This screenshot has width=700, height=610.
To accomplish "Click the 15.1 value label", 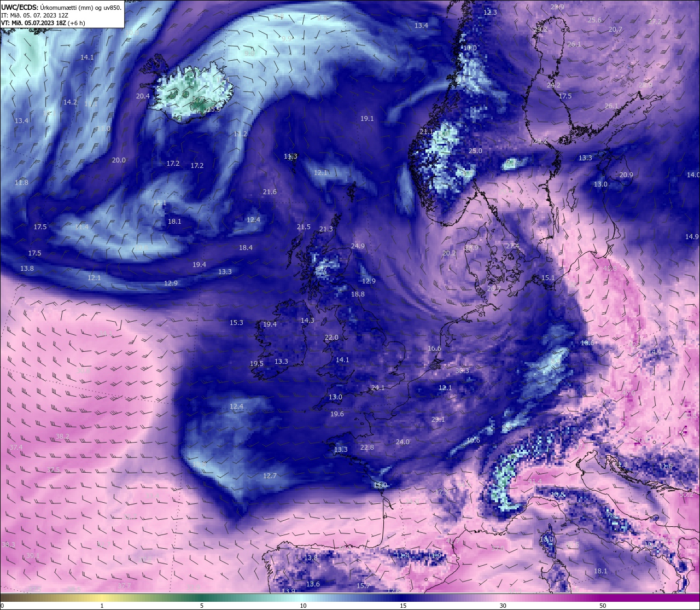I will 548,278.
